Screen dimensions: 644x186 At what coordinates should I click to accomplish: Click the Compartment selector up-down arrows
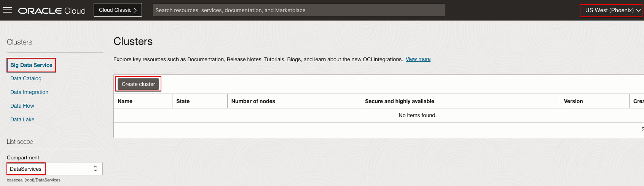(x=96, y=169)
